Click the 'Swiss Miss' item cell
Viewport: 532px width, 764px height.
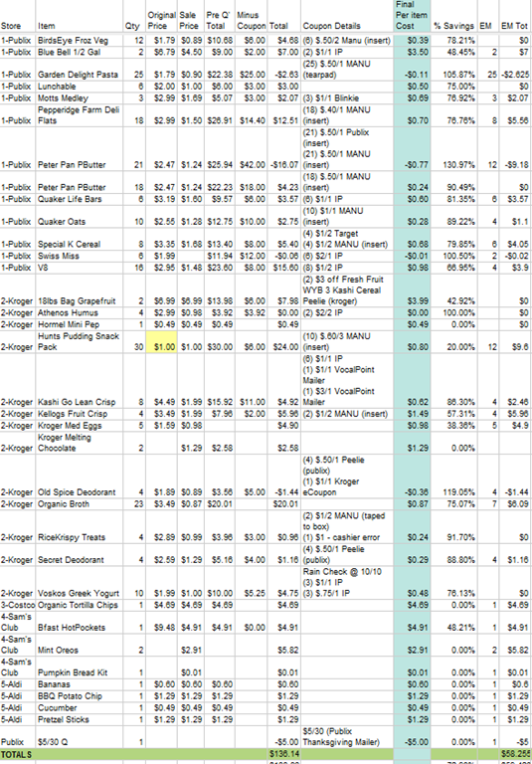tap(80, 257)
